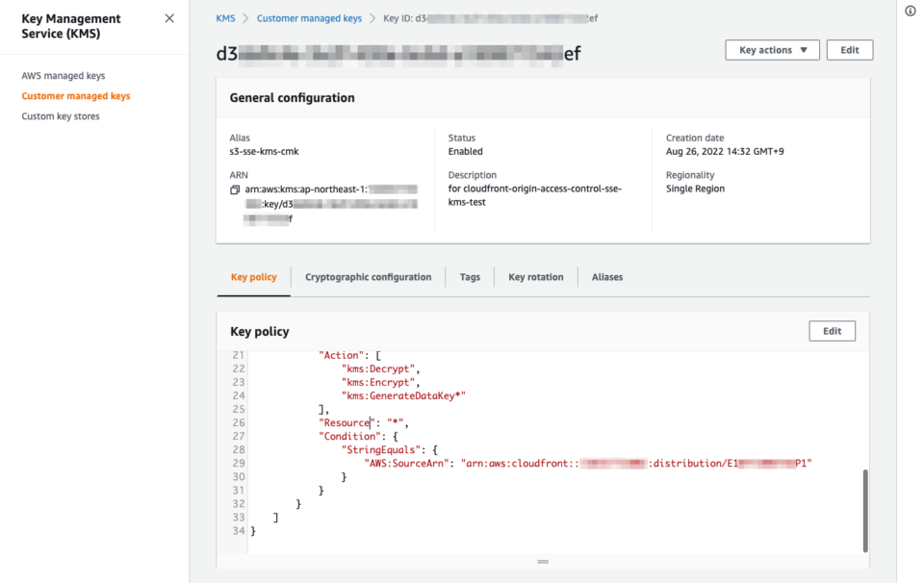The height and width of the screenshot is (583, 924).
Task: Select the Key policy tab
Action: [253, 277]
